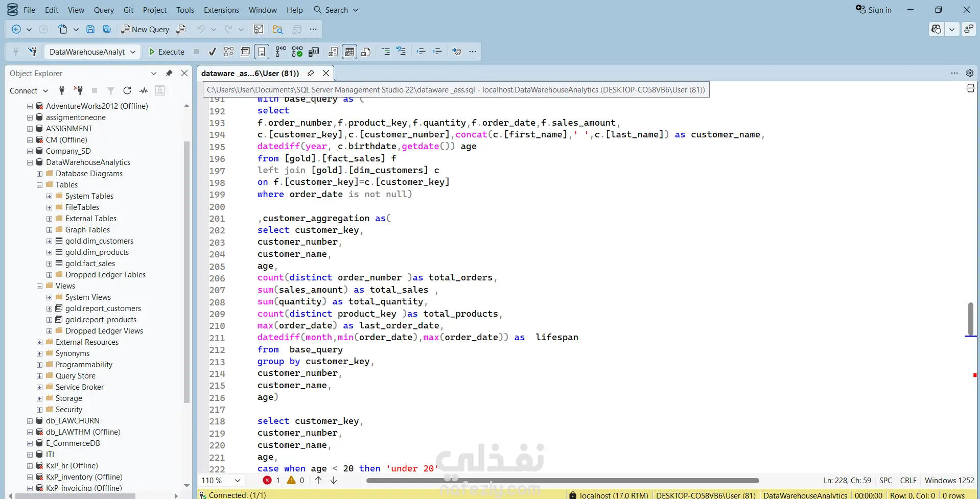Open the Connect dropdown in Object Explorer
Viewport: 980px width, 499px height.
29,90
